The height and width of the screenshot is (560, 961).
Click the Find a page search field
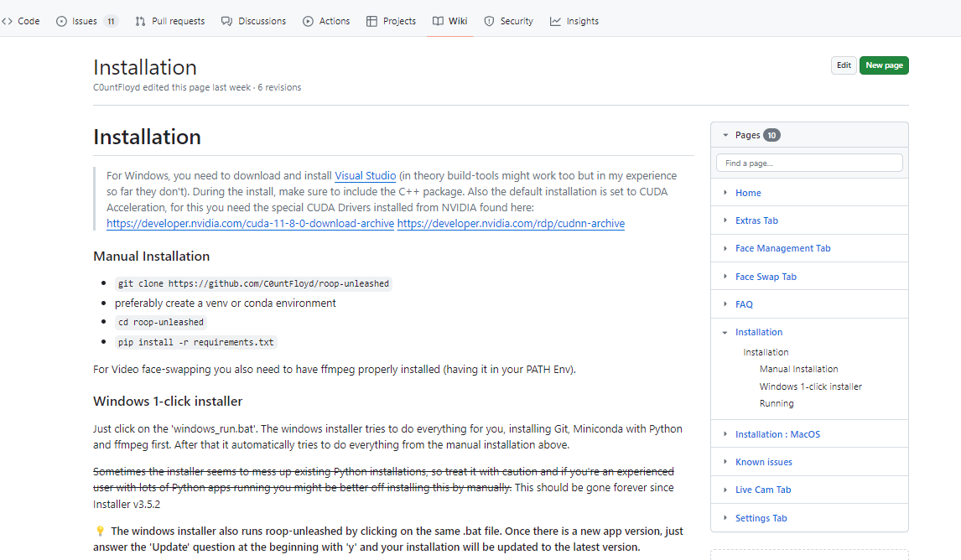click(x=809, y=163)
